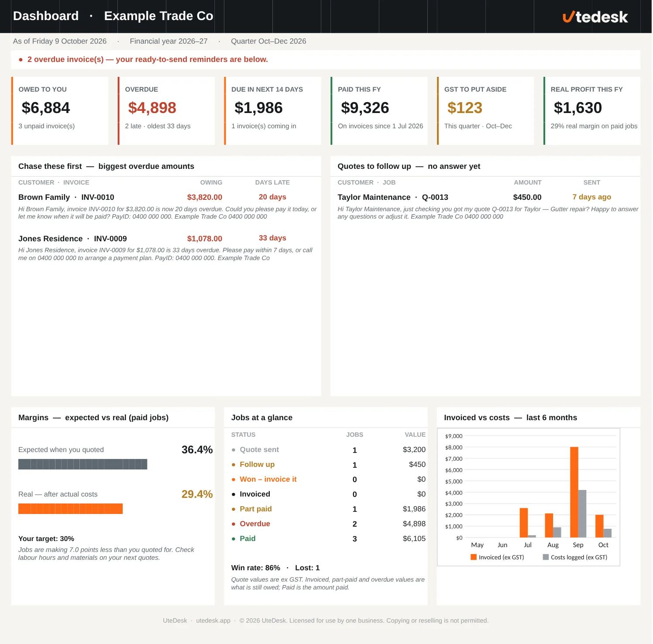Click the expected margin grey progress bar
This screenshot has height=644, width=653.
point(83,464)
